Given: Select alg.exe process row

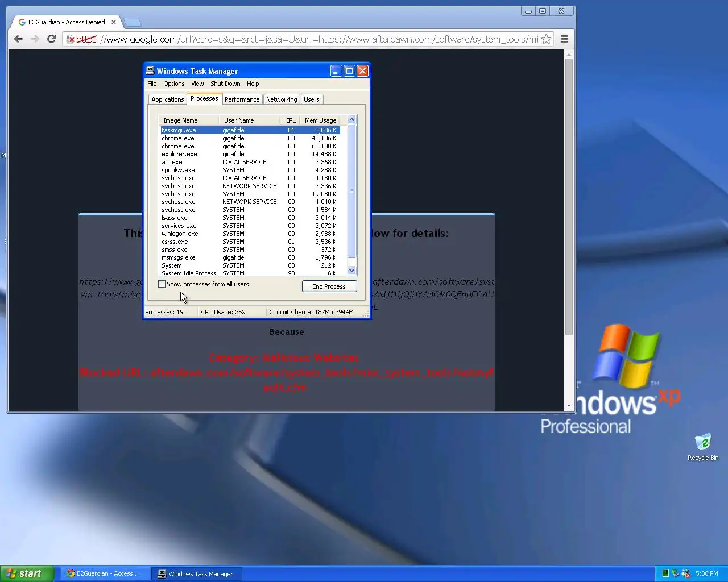Looking at the screenshot, I should point(250,162).
